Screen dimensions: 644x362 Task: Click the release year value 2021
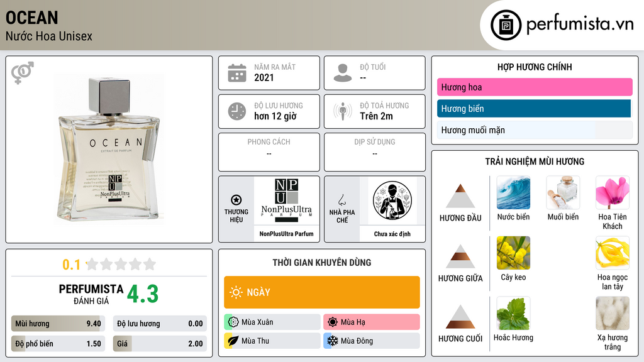tap(264, 77)
